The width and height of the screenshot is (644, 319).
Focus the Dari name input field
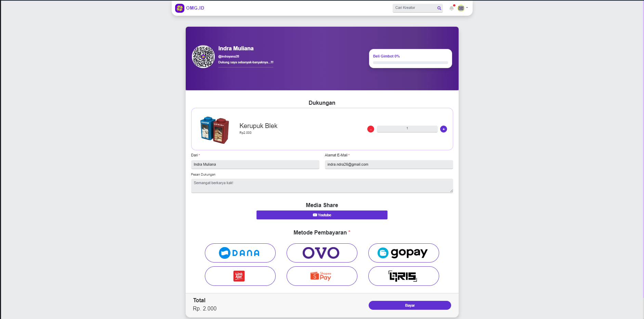point(255,165)
